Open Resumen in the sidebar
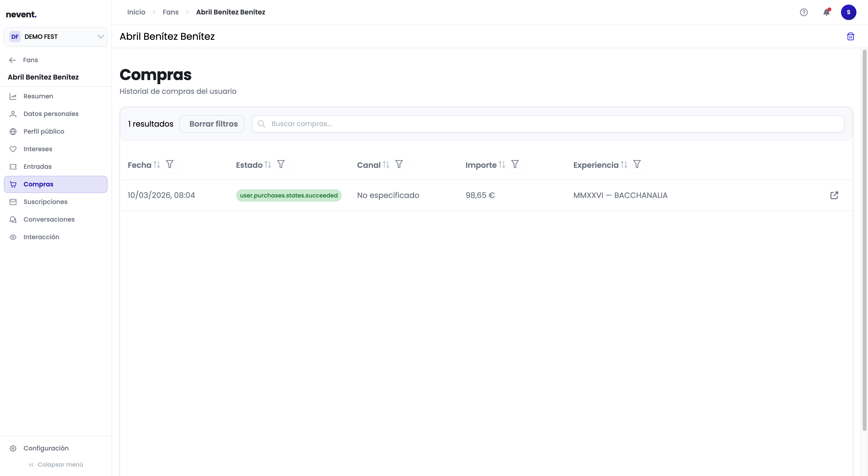868x476 pixels. 56,96
